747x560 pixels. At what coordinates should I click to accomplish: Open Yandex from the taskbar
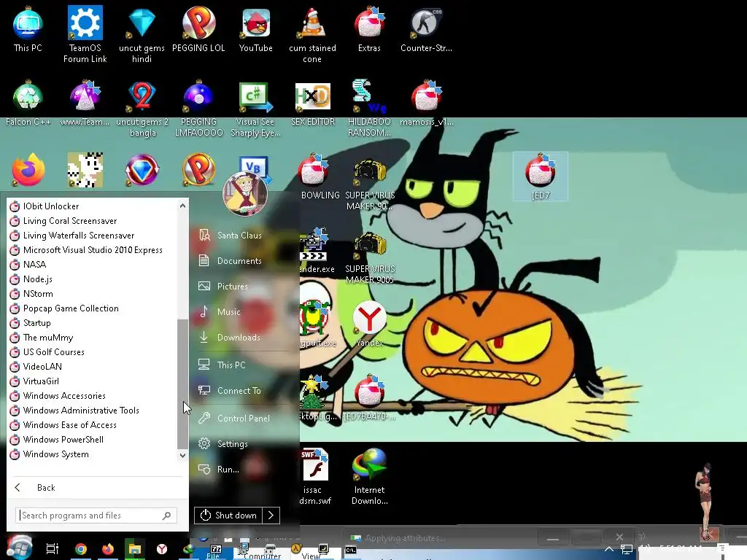point(162,549)
